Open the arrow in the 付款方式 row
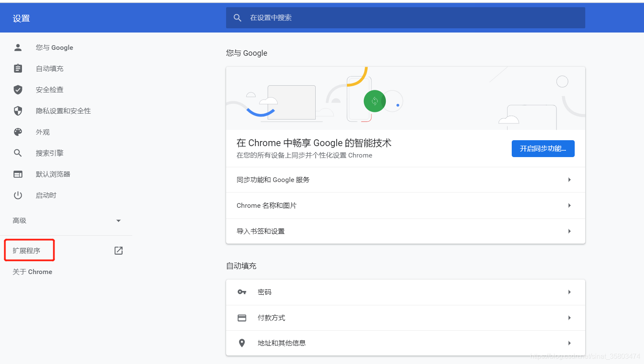Screen dimensions: 644x364 click(x=570, y=318)
